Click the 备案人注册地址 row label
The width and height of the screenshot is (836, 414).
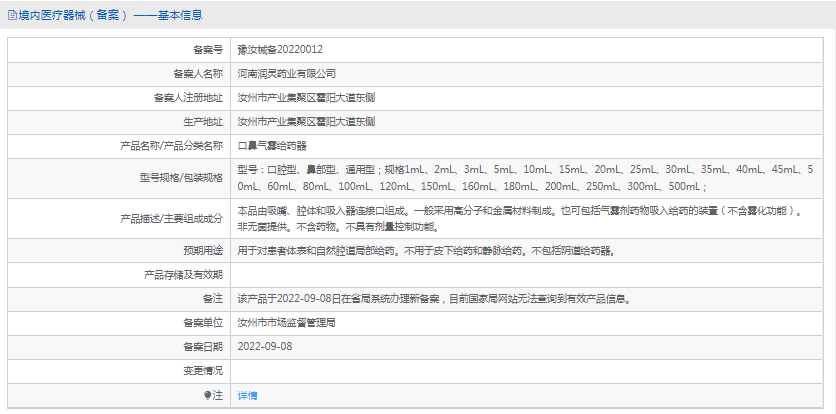(x=188, y=98)
